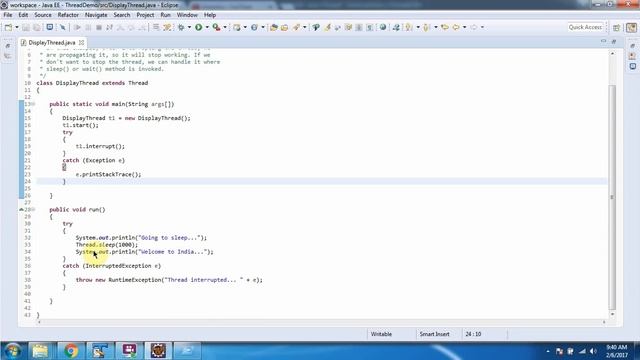640x360 pixels.
Task: Click the Smart Insert status entry
Action: coord(434,334)
